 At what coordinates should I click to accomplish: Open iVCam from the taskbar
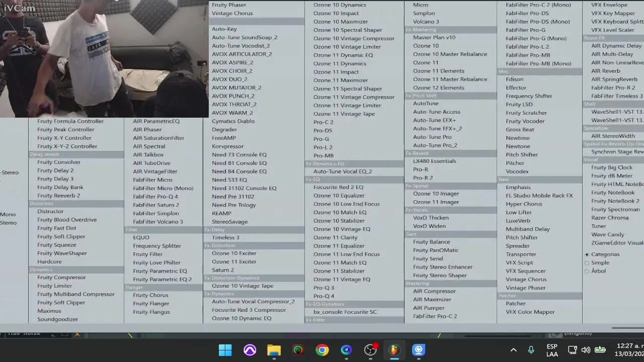(419, 350)
